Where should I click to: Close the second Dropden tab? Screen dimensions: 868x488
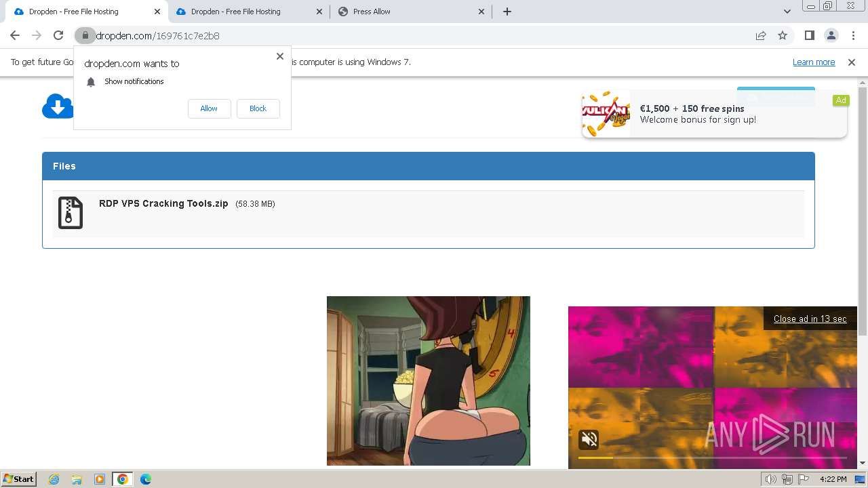[319, 12]
